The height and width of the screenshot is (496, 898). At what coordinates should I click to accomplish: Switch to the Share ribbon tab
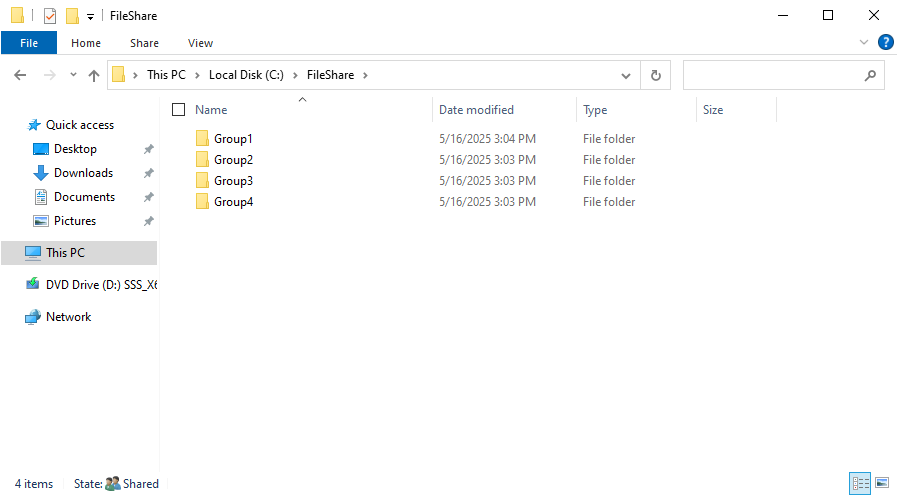click(144, 43)
